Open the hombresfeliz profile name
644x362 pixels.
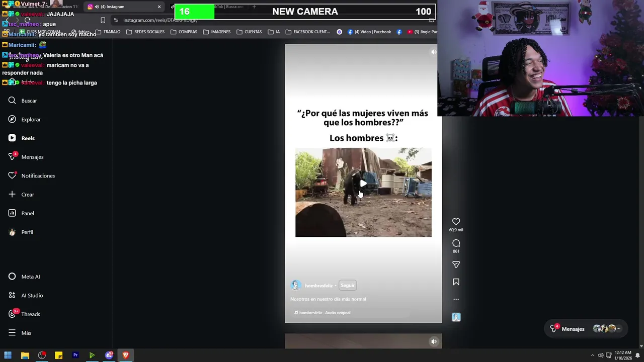(318, 286)
